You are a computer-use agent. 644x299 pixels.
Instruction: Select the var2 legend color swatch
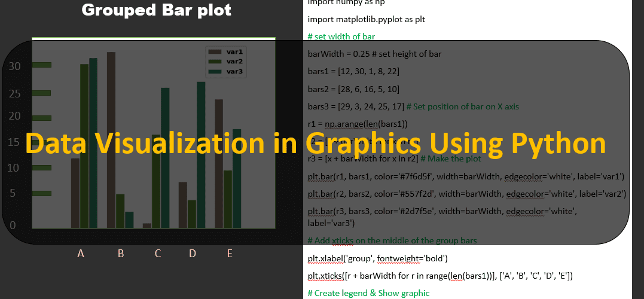(215, 62)
